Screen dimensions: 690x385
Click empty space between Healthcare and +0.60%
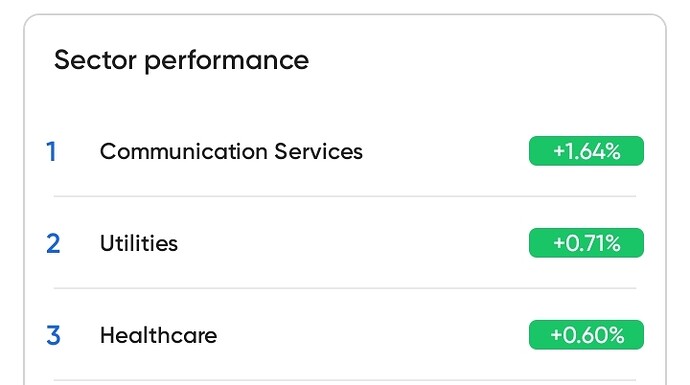click(372, 335)
